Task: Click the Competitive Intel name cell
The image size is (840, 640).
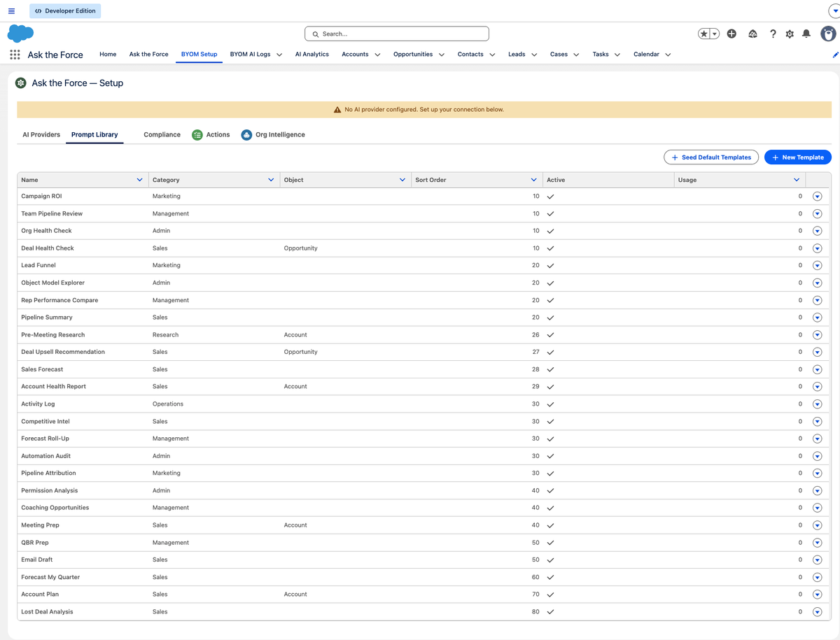Action: (x=45, y=421)
